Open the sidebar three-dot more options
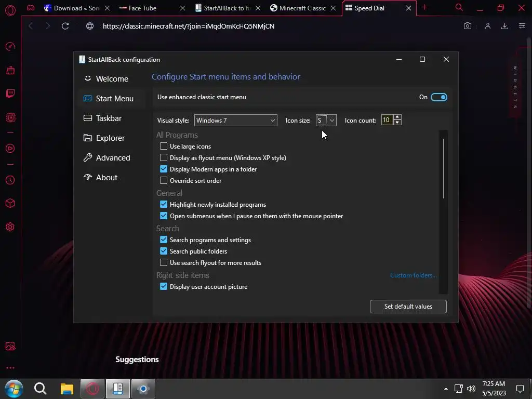This screenshot has height=399, width=532. coord(10,368)
